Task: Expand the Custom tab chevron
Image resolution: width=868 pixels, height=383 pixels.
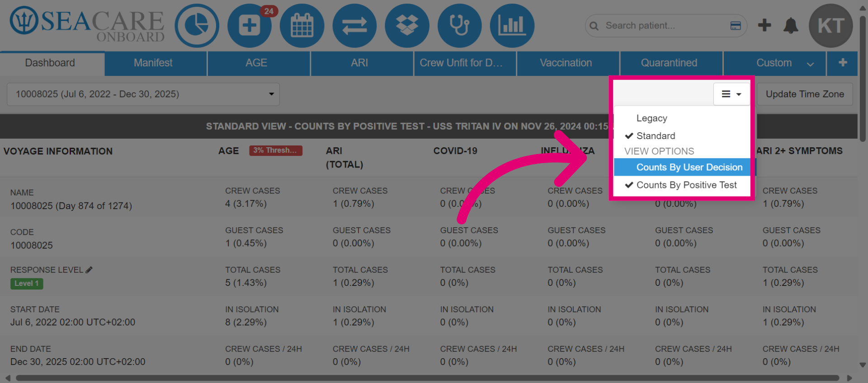Action: (x=810, y=64)
